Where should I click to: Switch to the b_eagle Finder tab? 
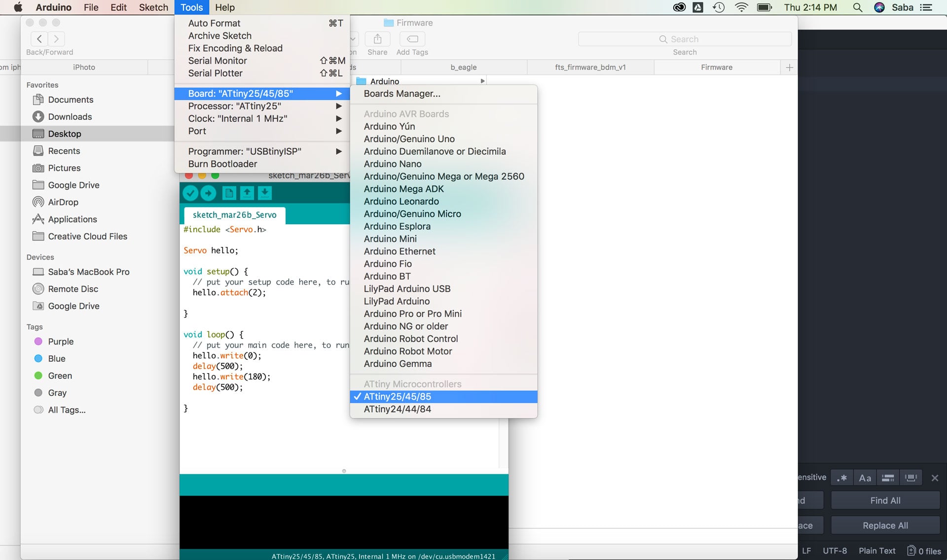[x=463, y=68]
